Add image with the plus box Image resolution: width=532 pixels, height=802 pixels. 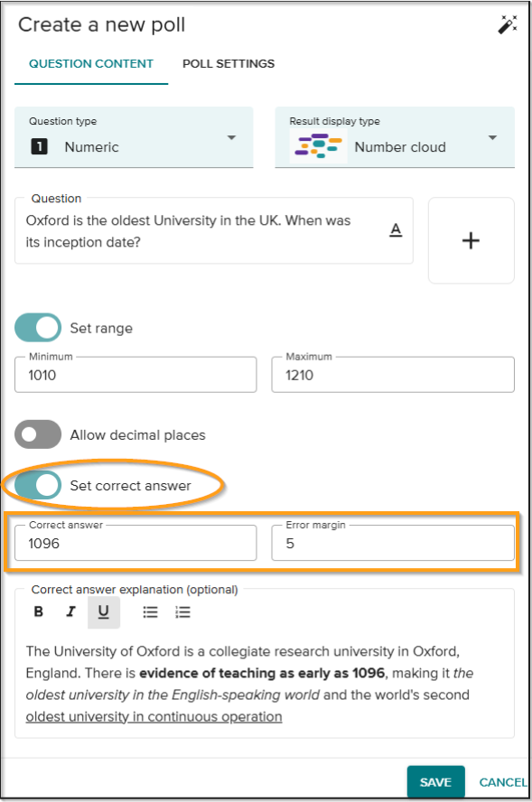point(471,240)
